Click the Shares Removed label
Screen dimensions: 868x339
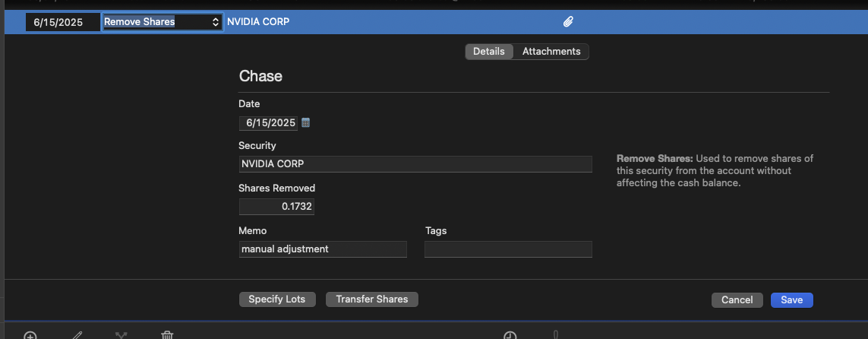click(276, 189)
